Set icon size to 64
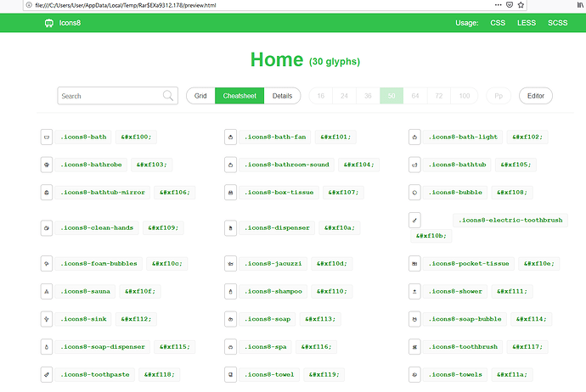The image size is (586, 392). point(415,96)
